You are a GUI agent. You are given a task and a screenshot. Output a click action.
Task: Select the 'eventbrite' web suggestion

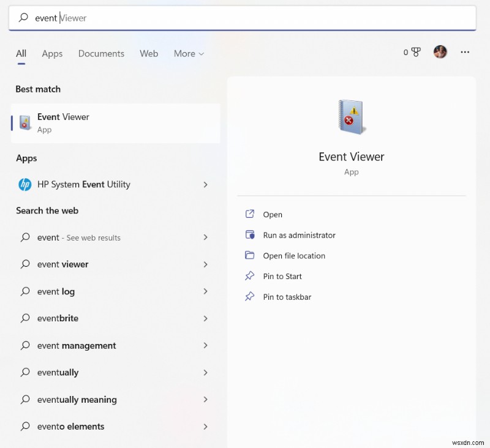pos(116,318)
